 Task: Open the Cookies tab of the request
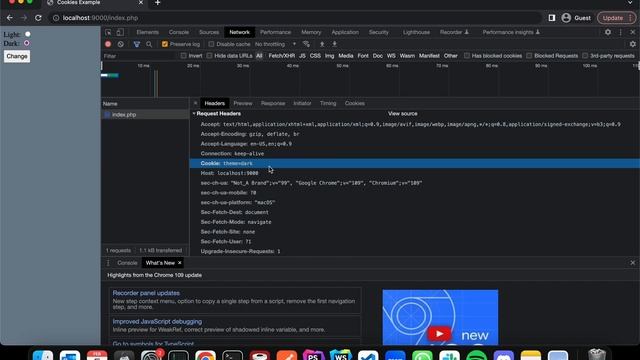(355, 103)
